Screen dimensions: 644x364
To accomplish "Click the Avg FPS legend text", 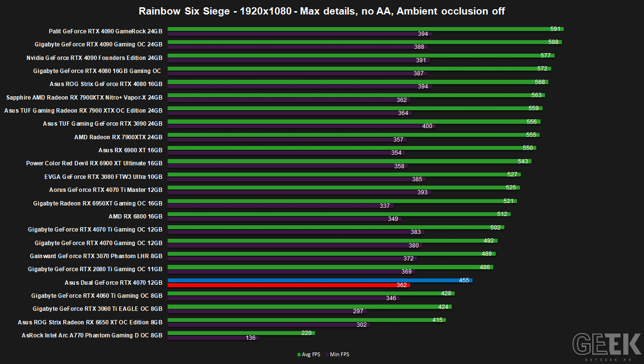I will click(x=311, y=355).
